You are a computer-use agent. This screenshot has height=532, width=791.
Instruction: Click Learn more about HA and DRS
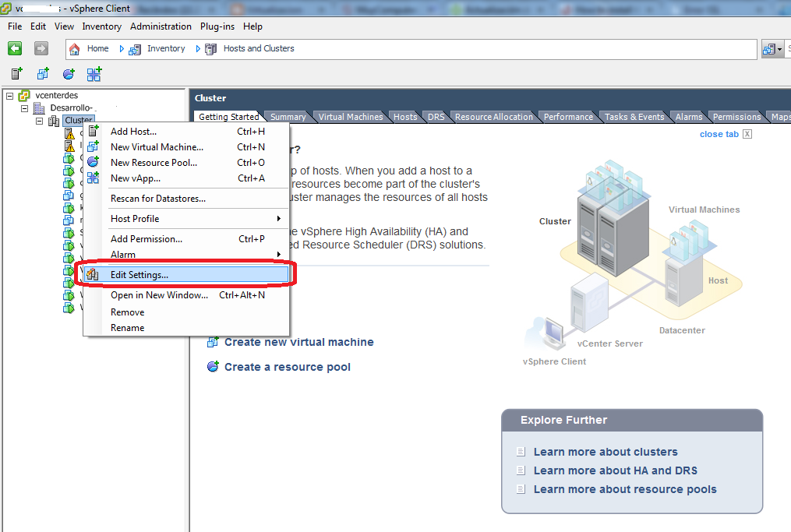(x=615, y=470)
